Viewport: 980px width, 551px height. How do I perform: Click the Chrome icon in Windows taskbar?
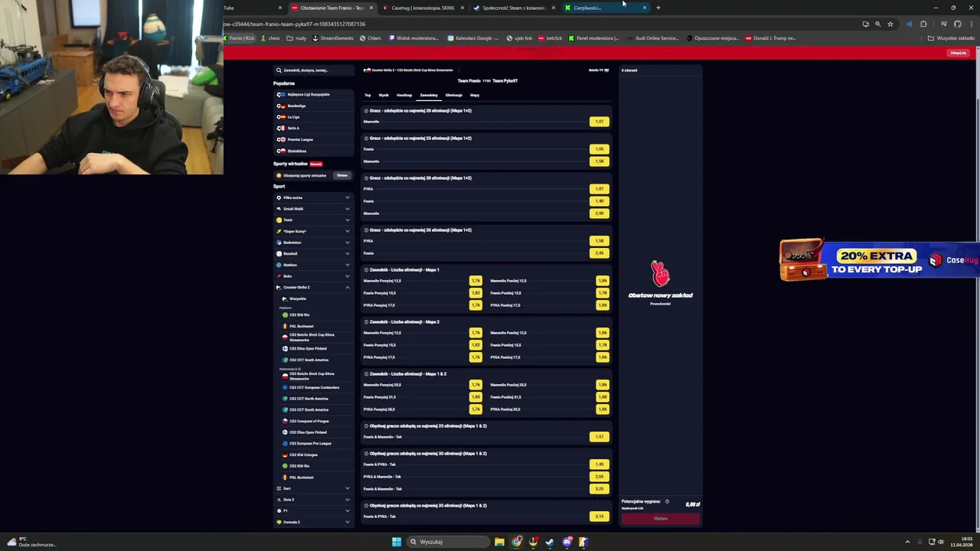tap(517, 542)
